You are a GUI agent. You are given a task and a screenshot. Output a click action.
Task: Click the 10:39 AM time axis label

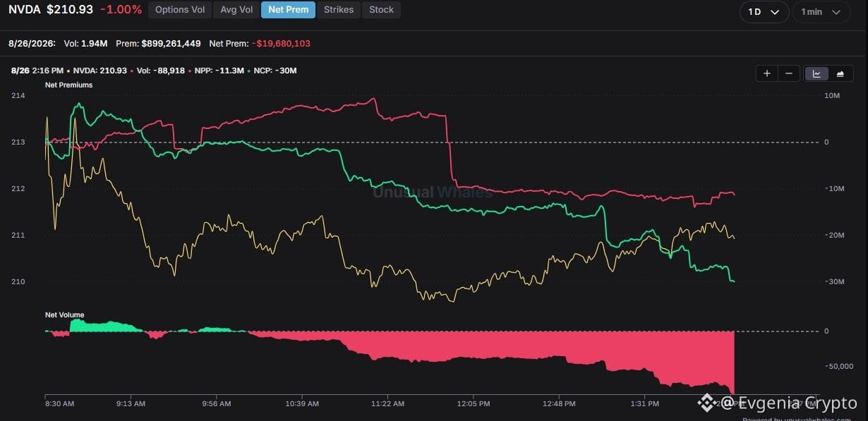tap(302, 404)
